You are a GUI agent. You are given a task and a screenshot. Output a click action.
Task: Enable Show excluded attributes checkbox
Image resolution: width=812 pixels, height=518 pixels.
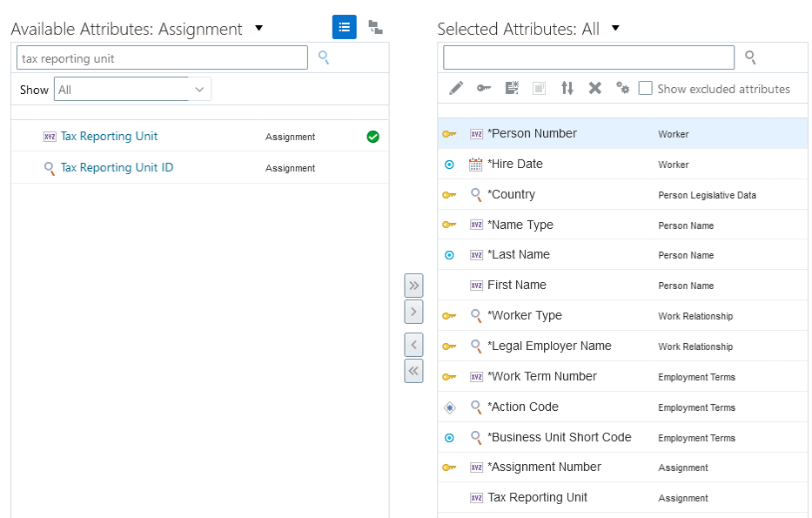[646, 88]
